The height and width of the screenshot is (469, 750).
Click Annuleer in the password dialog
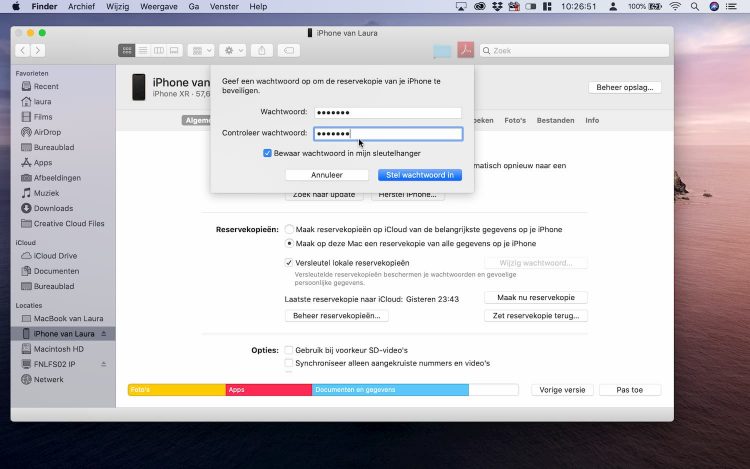point(326,175)
